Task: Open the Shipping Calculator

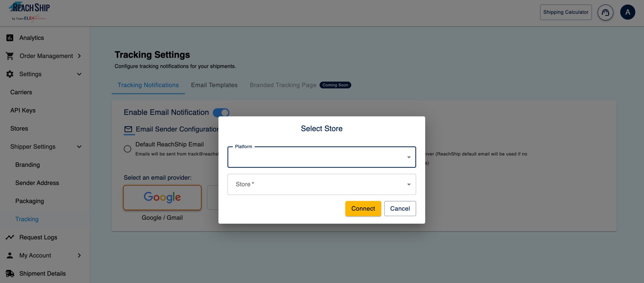Action: click(x=566, y=12)
